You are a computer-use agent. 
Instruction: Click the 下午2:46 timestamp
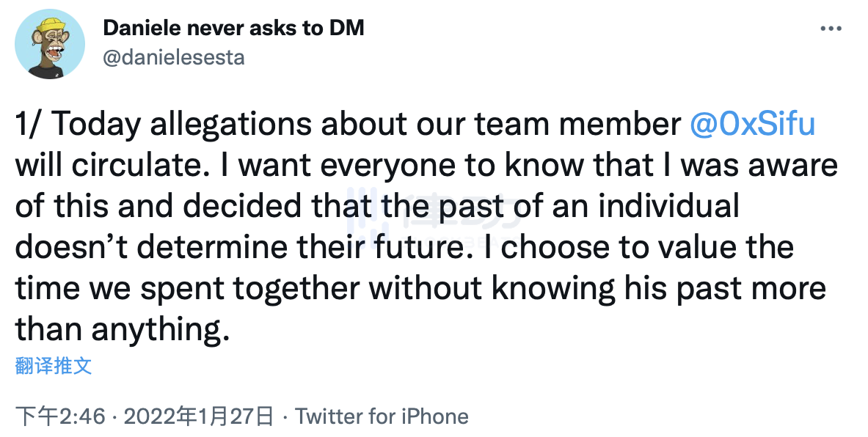[60, 417]
